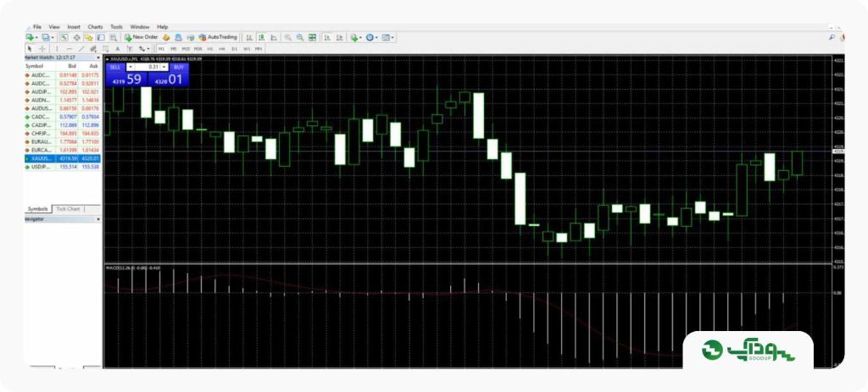Expand the indicators list dropdown
The width and height of the screenshot is (868, 392).
360,37
